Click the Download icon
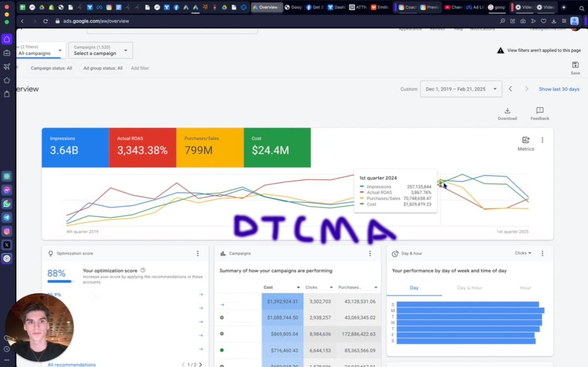 [x=507, y=111]
